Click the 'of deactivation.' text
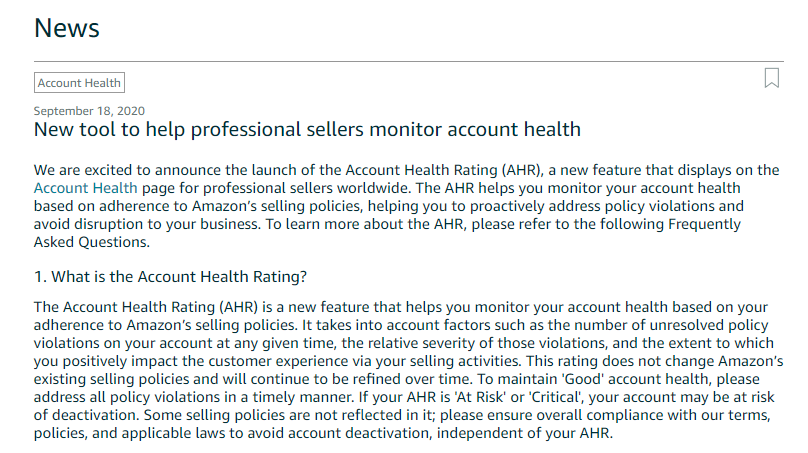Screen dimensions: 808x453 pyautogui.click(x=87, y=415)
